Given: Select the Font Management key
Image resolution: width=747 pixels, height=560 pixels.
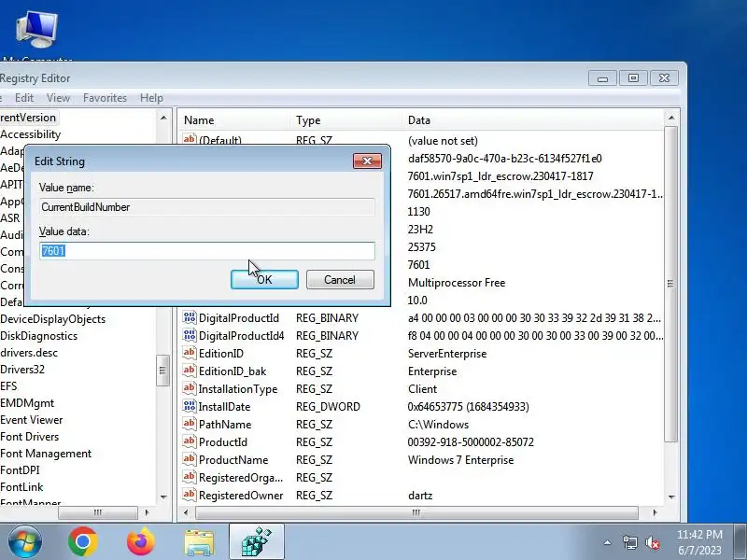Looking at the screenshot, I should point(46,454).
